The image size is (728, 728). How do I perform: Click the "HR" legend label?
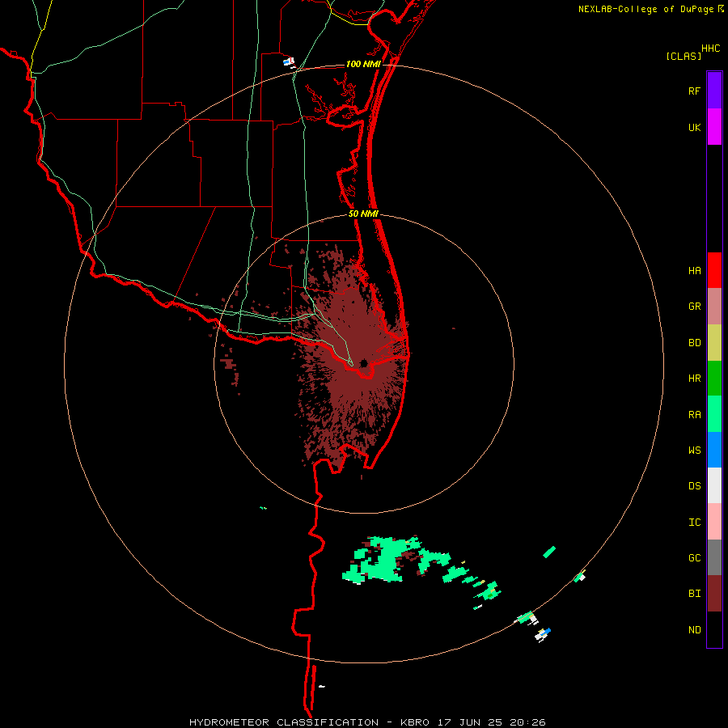coord(694,379)
